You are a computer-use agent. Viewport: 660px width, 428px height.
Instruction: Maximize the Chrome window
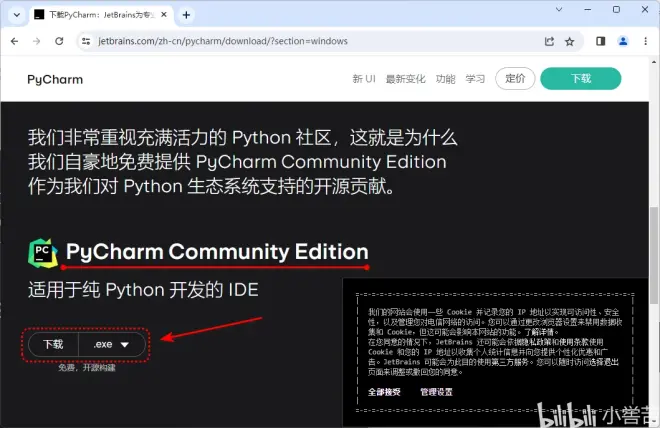[616, 9]
